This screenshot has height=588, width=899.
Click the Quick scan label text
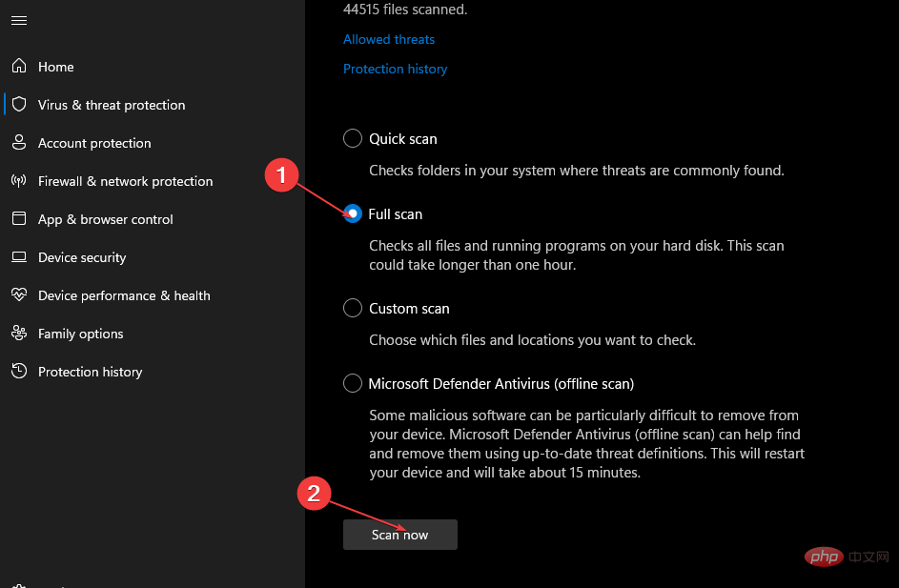[403, 139]
